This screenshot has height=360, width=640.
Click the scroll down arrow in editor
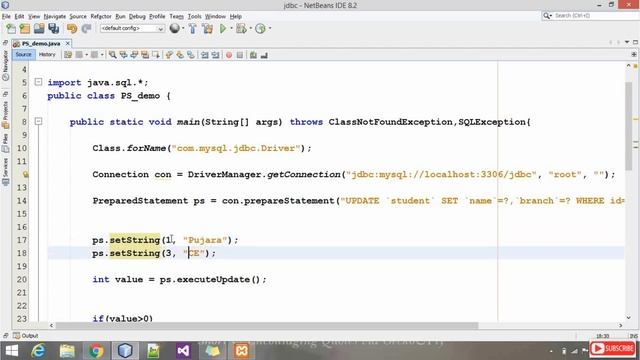(629, 318)
